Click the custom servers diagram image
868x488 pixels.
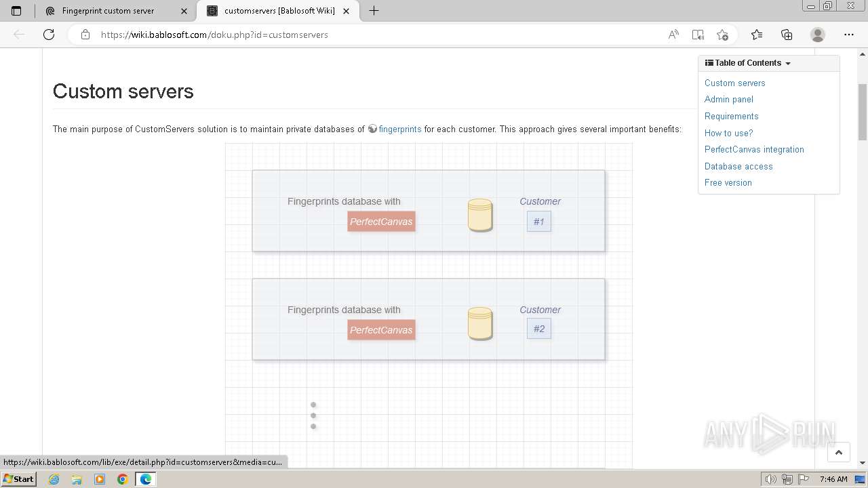click(429, 305)
